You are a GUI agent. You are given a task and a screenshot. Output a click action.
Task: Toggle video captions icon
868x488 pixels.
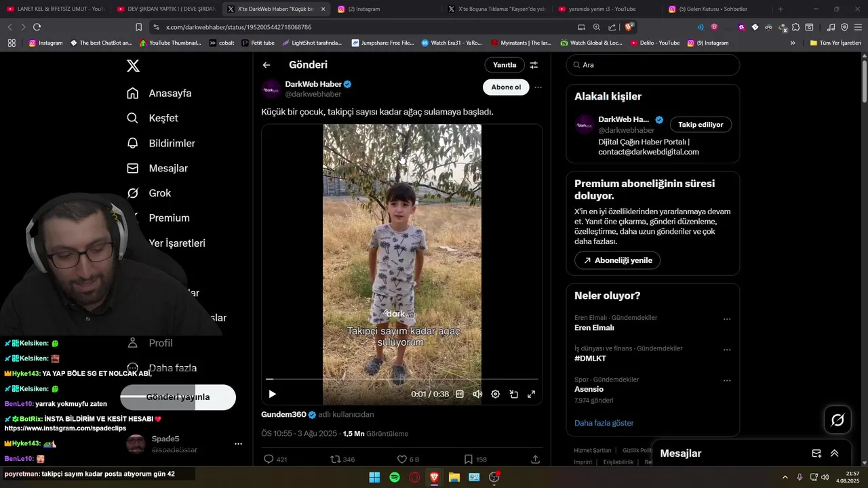click(x=460, y=394)
